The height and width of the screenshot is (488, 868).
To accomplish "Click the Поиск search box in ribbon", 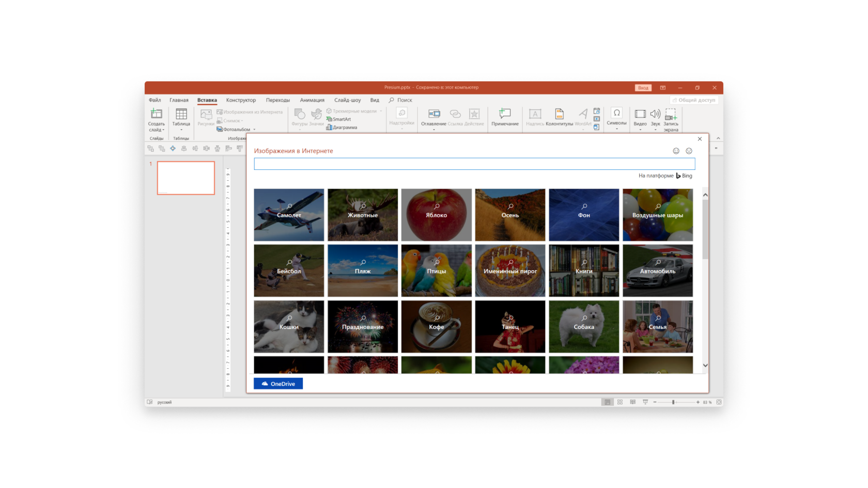I will pyautogui.click(x=400, y=100).
